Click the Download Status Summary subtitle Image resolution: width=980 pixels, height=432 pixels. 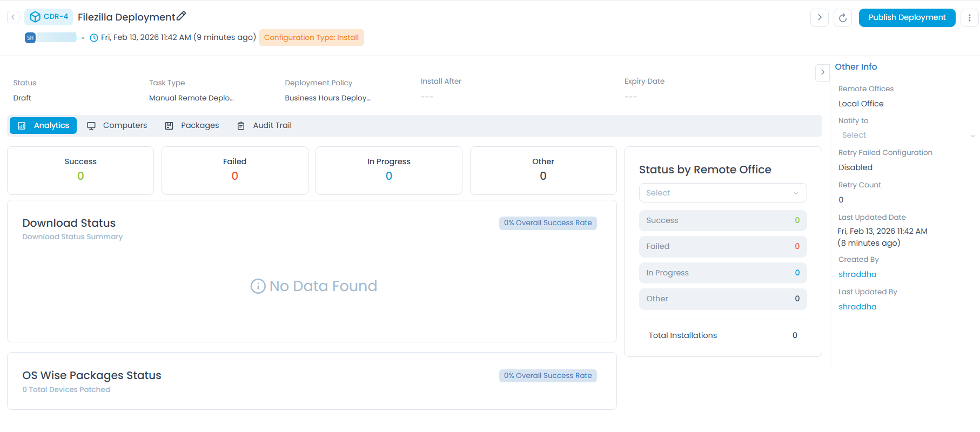(72, 237)
